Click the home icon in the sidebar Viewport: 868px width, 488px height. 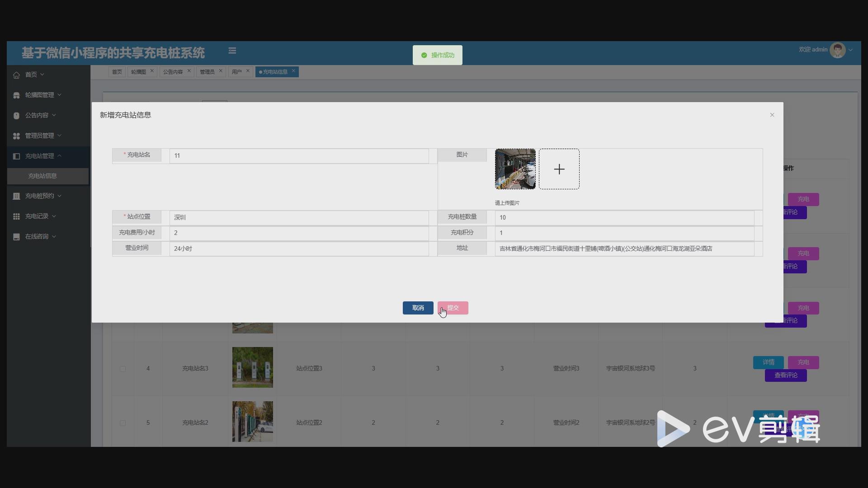tap(17, 75)
